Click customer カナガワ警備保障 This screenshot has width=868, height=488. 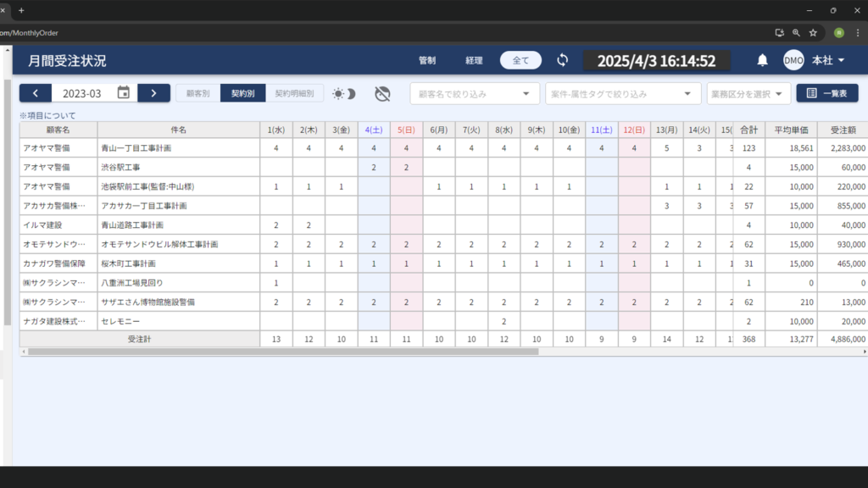click(x=54, y=263)
